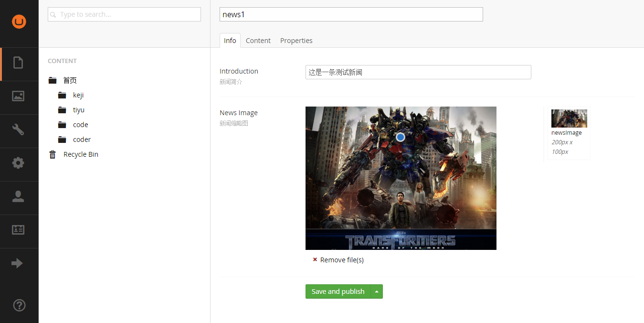Click Save and publish button
644x323 pixels.
coord(338,291)
